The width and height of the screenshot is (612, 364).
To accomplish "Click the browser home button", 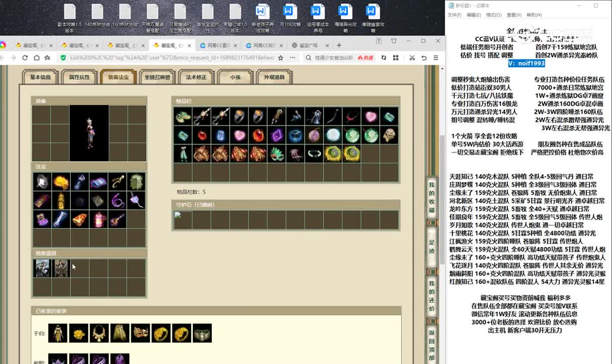I will [36, 58].
